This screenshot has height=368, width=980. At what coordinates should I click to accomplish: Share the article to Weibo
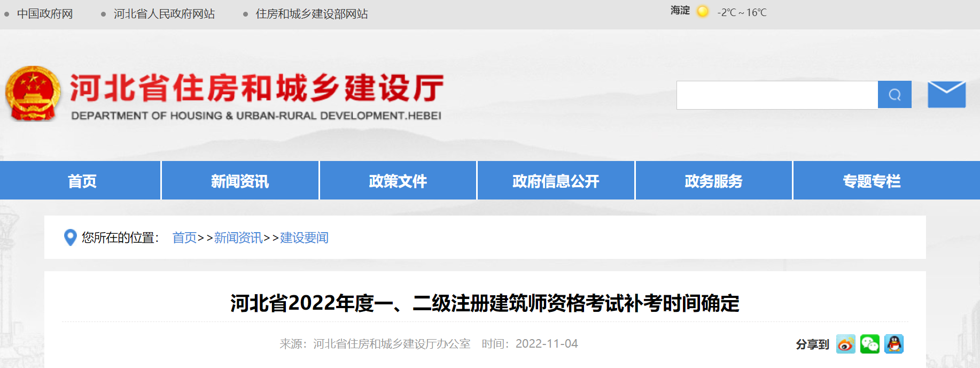point(845,344)
